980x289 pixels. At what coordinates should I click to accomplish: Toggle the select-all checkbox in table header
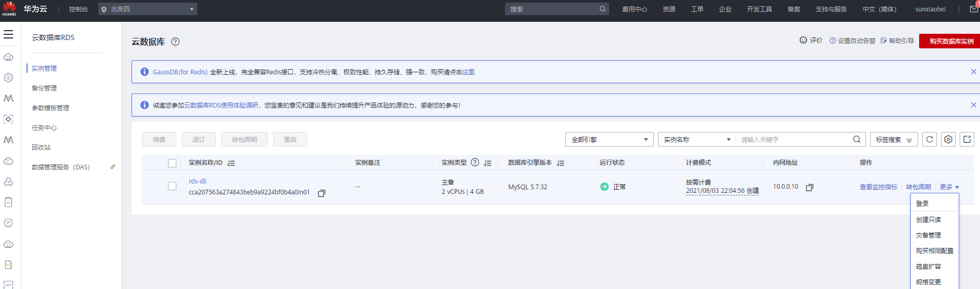[x=172, y=163]
